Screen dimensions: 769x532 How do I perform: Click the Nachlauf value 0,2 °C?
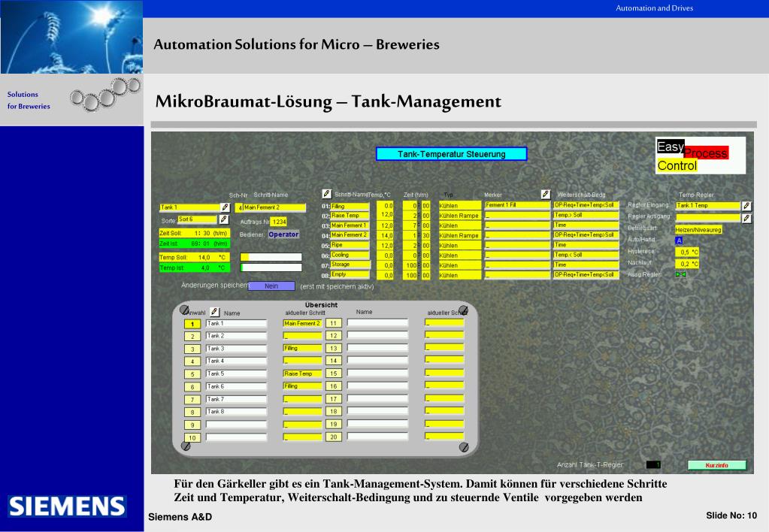pyautogui.click(x=687, y=264)
